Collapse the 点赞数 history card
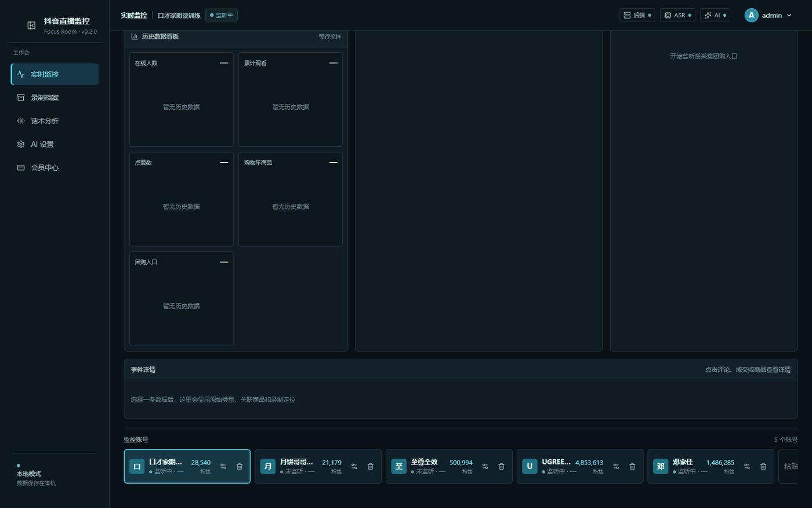812x508 pixels. (x=224, y=163)
